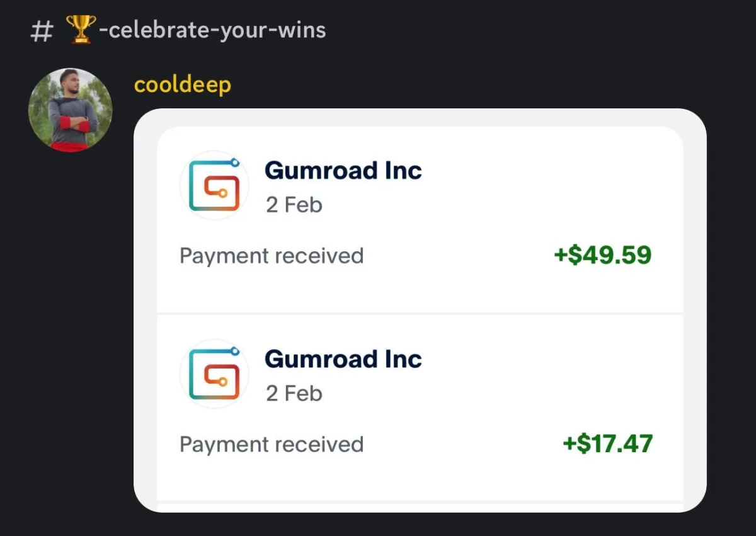756x536 pixels.
Task: Click the partially visible third transaction row
Action: click(x=420, y=508)
